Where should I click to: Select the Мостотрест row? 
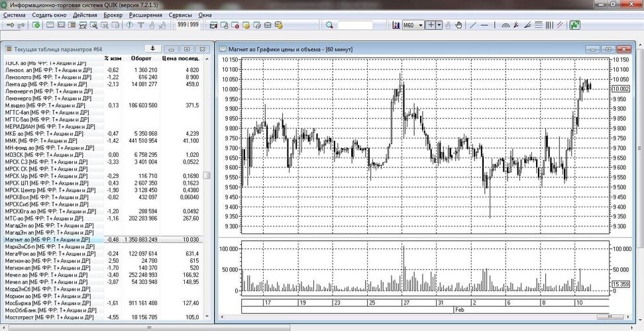click(103, 317)
